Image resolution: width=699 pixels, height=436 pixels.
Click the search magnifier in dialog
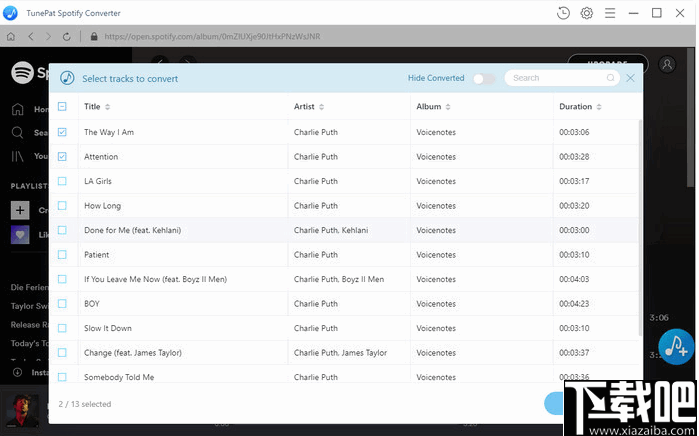coord(610,78)
